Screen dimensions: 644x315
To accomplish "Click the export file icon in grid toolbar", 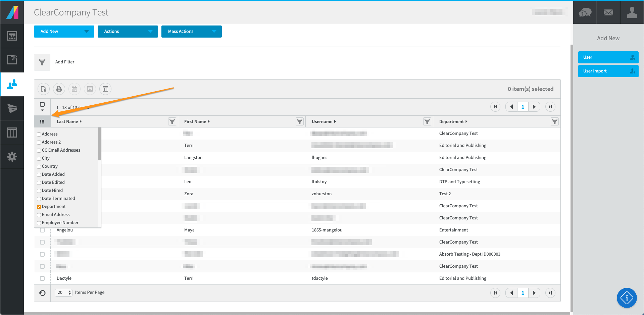I will (44, 89).
